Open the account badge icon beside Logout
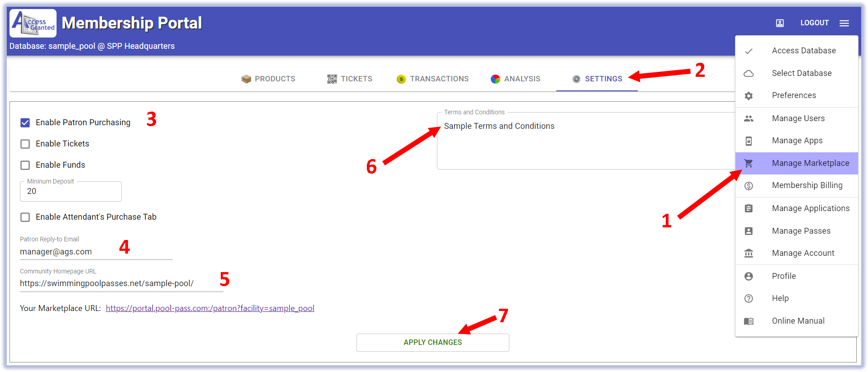Image resolution: width=868 pixels, height=372 pixels. 780,23
